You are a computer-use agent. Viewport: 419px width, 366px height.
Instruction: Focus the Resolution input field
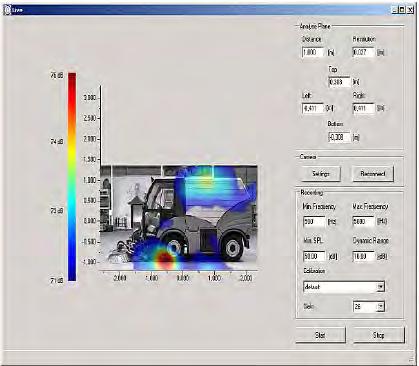click(x=364, y=52)
